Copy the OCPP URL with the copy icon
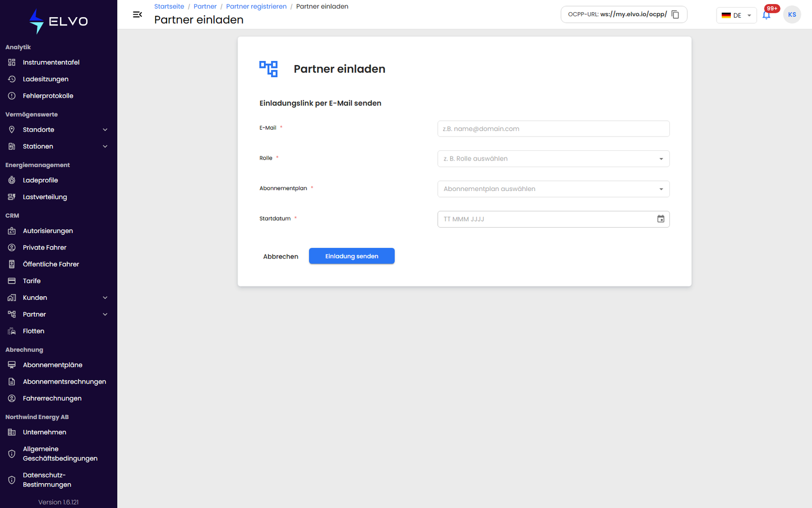Image resolution: width=812 pixels, height=508 pixels. (x=675, y=15)
